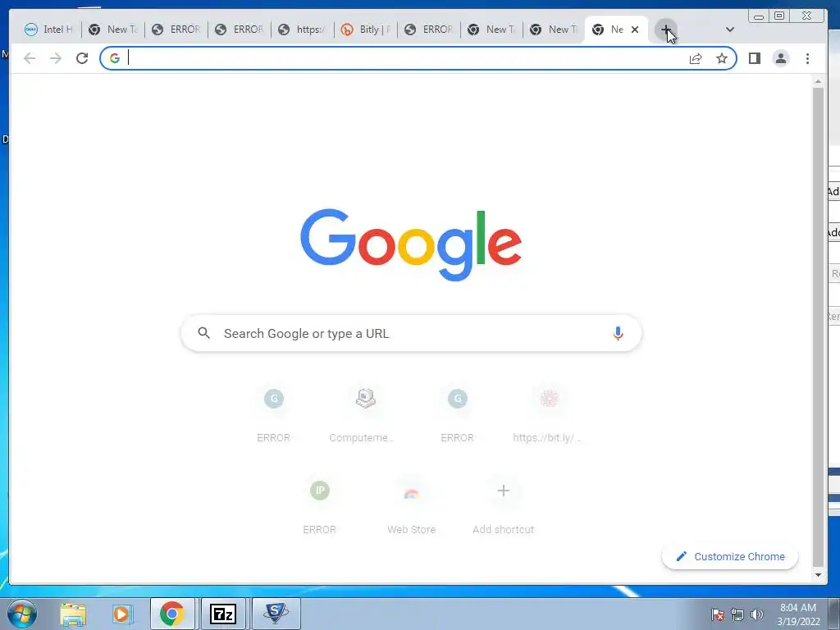Open the Windows Start menu

coord(22,614)
